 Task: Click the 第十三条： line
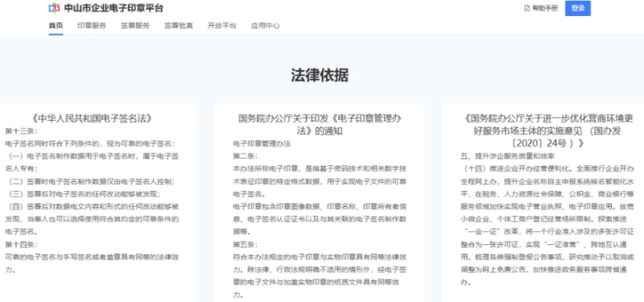click(x=22, y=131)
